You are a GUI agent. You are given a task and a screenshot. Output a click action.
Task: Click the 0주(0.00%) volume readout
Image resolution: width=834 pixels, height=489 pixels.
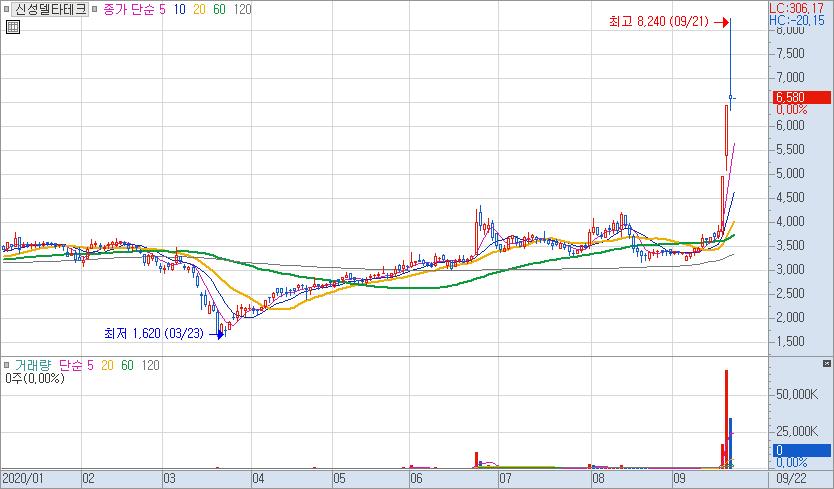[x=35, y=378]
